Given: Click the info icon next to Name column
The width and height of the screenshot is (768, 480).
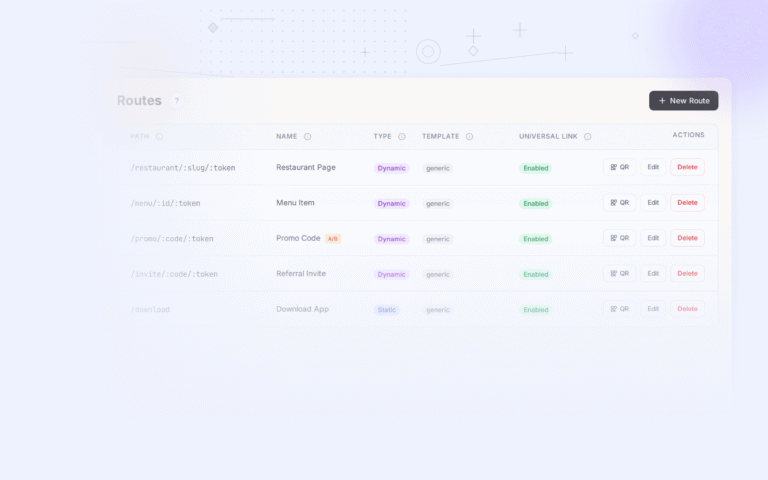Looking at the screenshot, I should [307, 136].
